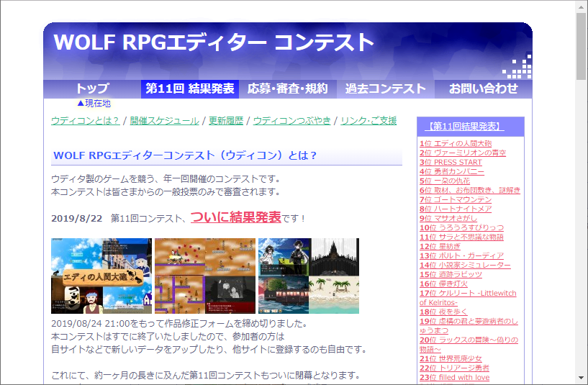Go to 応募・審査・規約 tab
Viewport: 588px width, 385px height.
tap(288, 89)
